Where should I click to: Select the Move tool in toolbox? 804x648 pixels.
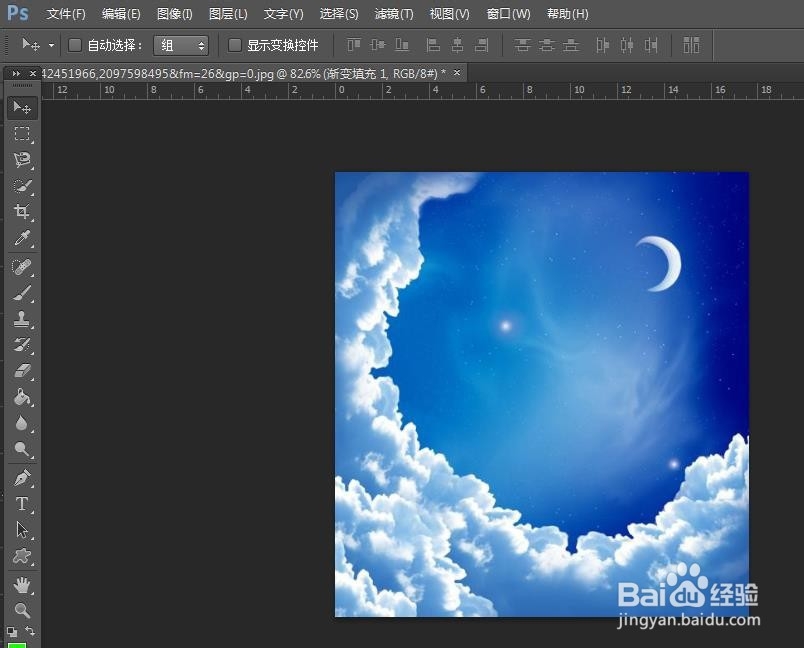(22, 108)
